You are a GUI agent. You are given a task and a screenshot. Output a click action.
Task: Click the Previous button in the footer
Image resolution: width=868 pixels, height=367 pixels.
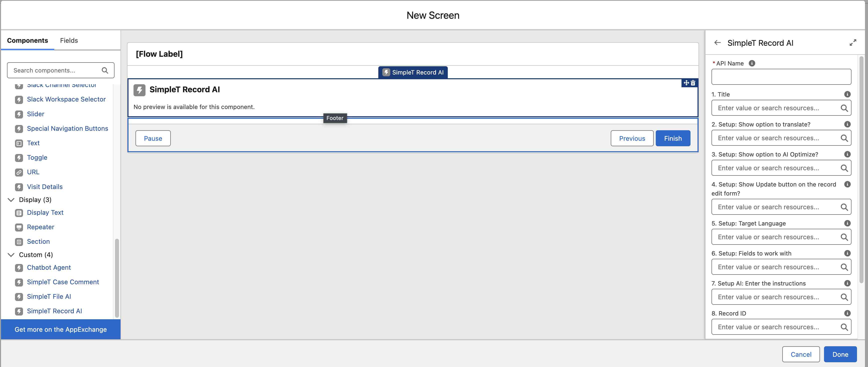632,138
